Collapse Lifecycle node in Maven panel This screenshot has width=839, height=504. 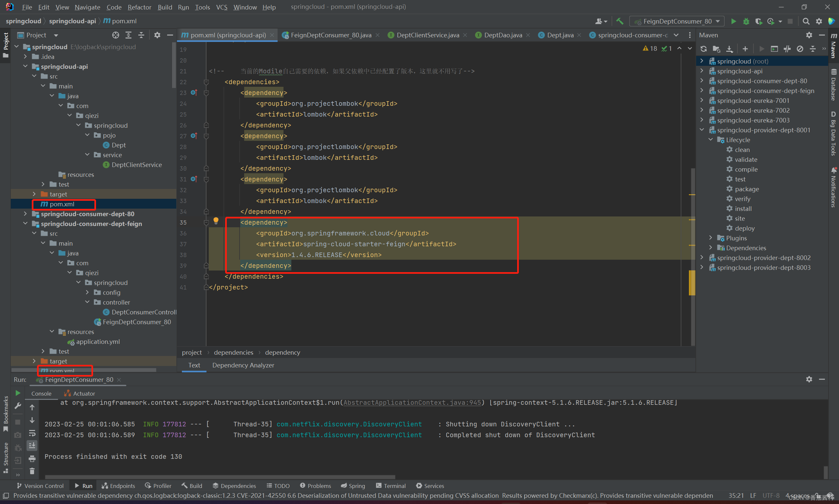point(711,140)
